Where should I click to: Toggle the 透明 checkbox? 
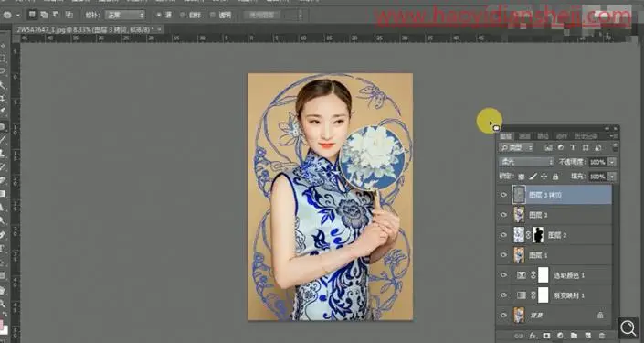(x=212, y=16)
